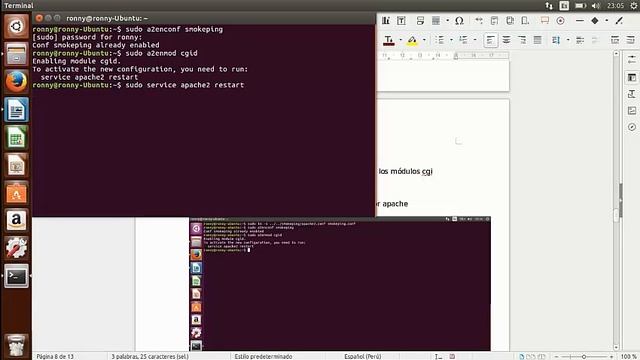Screen dimensions: 640x360
Task: Insert page break in Writer
Action: pyautogui.click(x=420, y=20)
